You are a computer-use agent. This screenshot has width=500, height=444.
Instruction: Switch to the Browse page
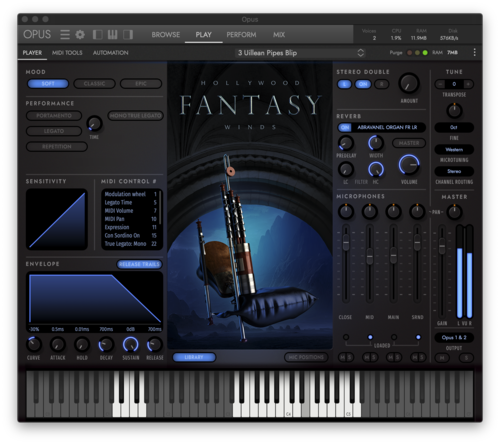[166, 35]
